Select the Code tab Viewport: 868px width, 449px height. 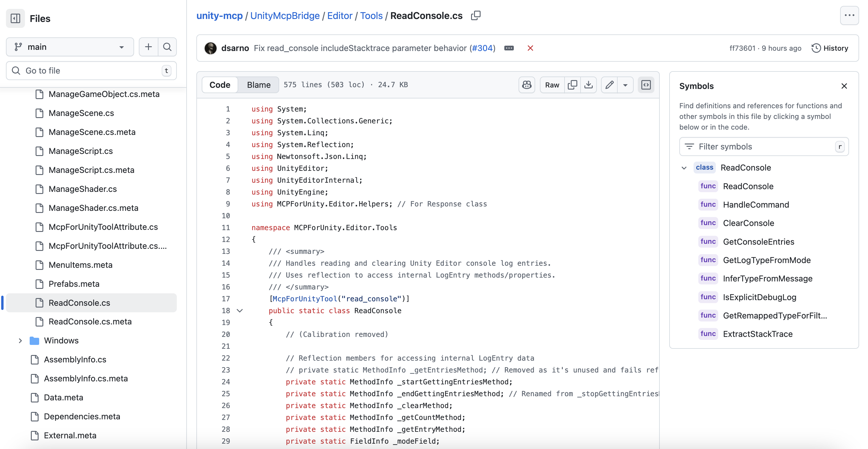220,85
